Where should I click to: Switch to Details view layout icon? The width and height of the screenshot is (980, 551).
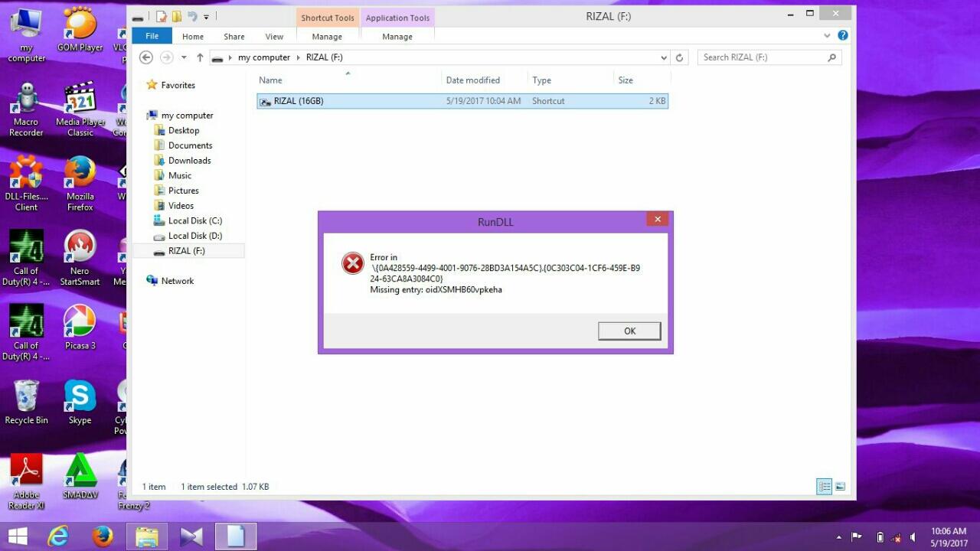coord(824,487)
